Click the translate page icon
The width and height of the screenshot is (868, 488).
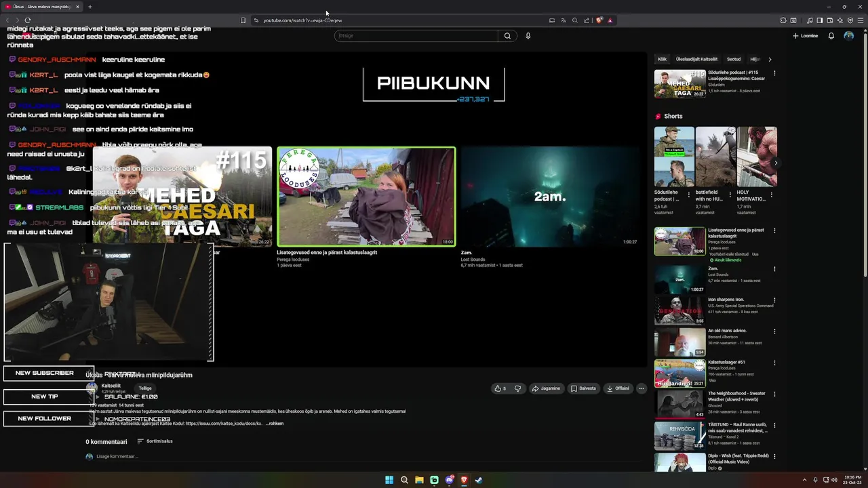(563, 20)
